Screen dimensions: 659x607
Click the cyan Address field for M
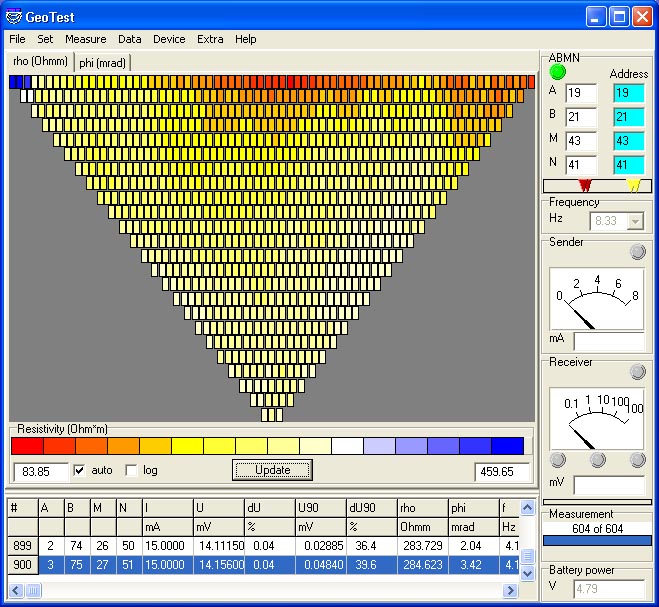click(x=629, y=140)
